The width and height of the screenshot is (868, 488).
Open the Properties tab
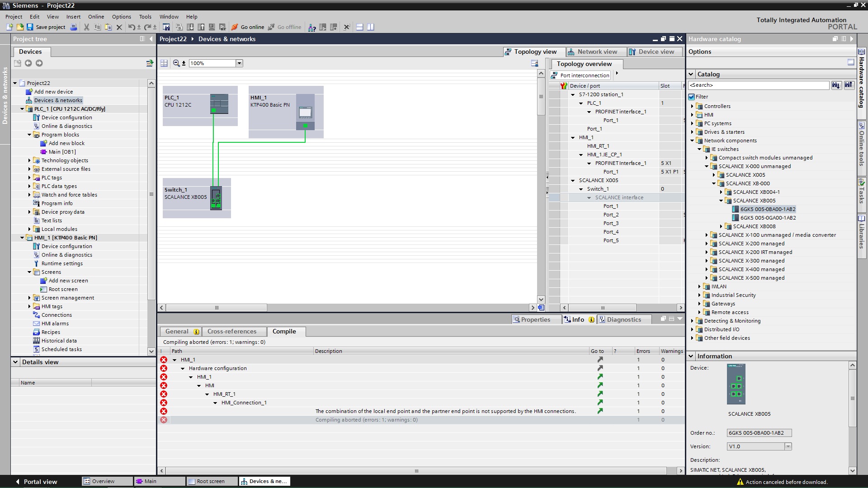(536, 319)
